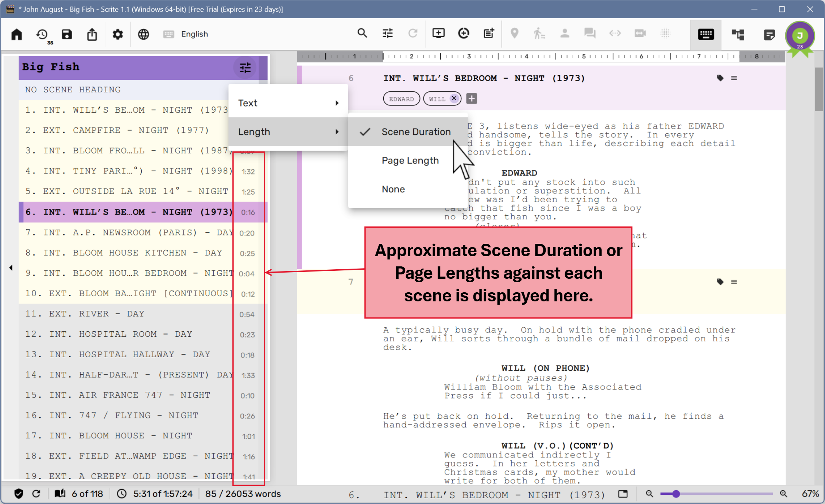Click scene 6 heading text in editor

tap(484, 78)
